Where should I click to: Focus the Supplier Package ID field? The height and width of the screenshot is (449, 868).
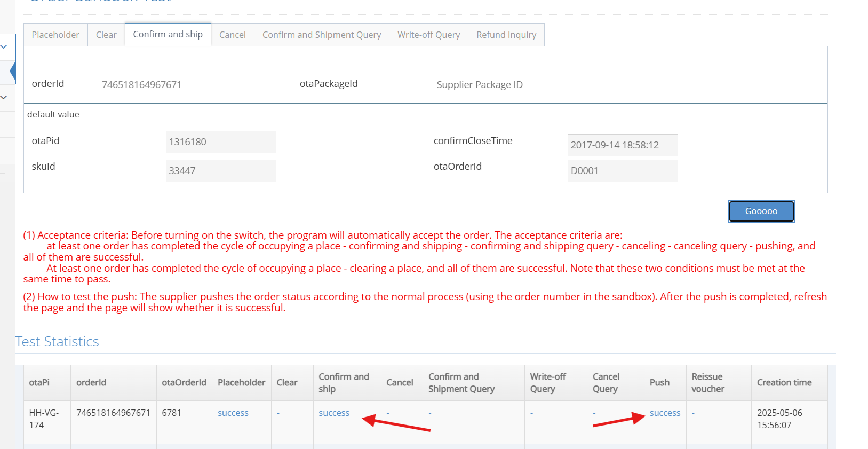[489, 85]
